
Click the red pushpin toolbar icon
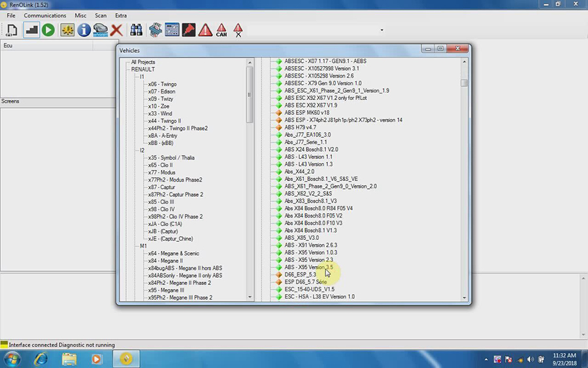[189, 29]
